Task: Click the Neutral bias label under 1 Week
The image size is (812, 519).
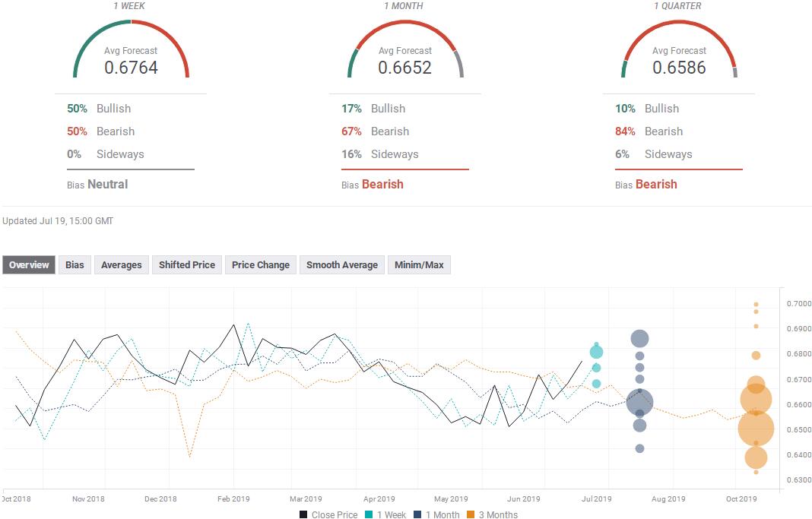Action: (107, 185)
